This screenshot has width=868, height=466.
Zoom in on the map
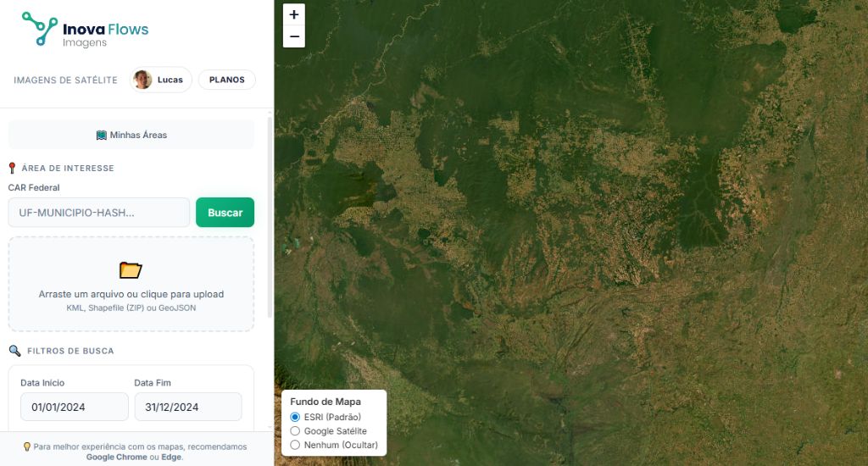293,14
